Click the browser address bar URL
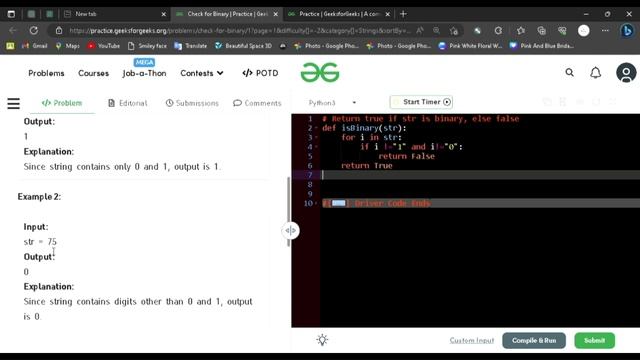 240,31
